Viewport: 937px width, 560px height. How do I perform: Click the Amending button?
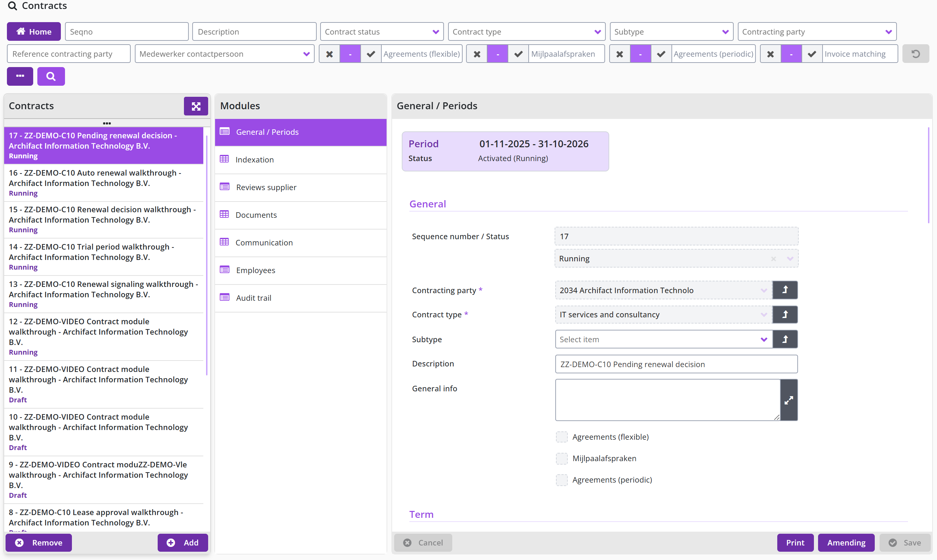pos(846,543)
